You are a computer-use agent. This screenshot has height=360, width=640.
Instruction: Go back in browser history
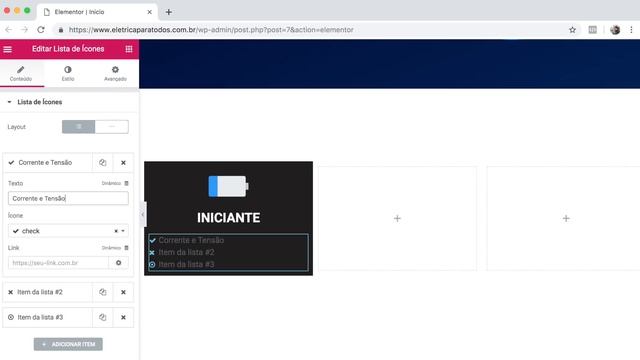pyautogui.click(x=9, y=30)
